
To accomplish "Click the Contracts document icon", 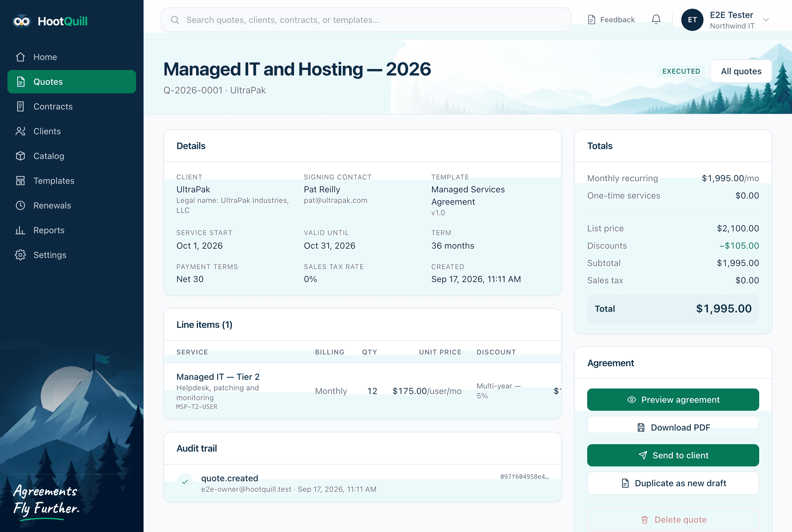I will pos(20,106).
